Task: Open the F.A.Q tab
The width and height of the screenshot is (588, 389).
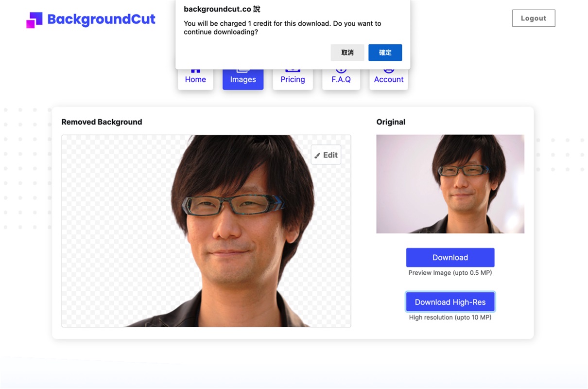Action: [341, 79]
